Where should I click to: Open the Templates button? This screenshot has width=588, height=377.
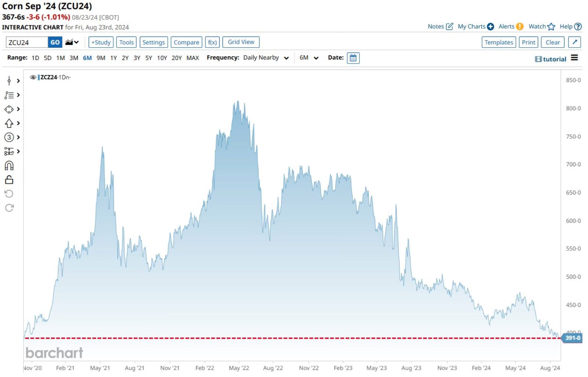499,42
